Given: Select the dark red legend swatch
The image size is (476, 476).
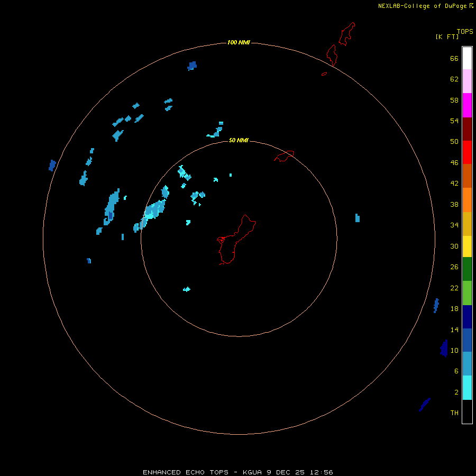Looking at the screenshot, I should [467, 129].
